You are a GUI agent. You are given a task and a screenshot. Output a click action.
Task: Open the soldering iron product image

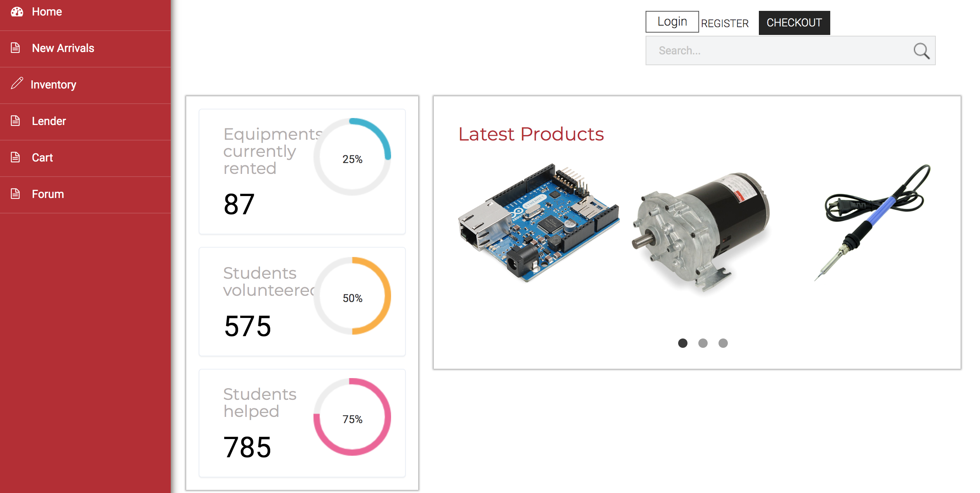(x=873, y=221)
